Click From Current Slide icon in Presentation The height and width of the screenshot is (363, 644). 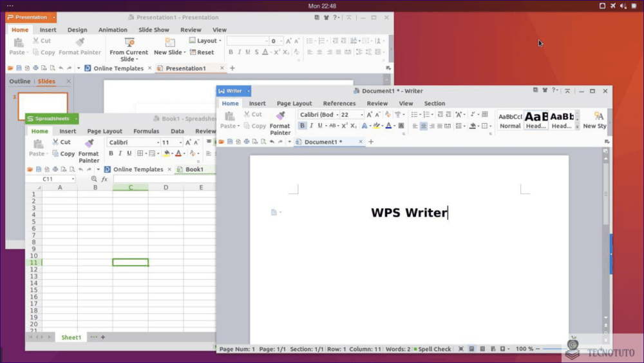(129, 43)
